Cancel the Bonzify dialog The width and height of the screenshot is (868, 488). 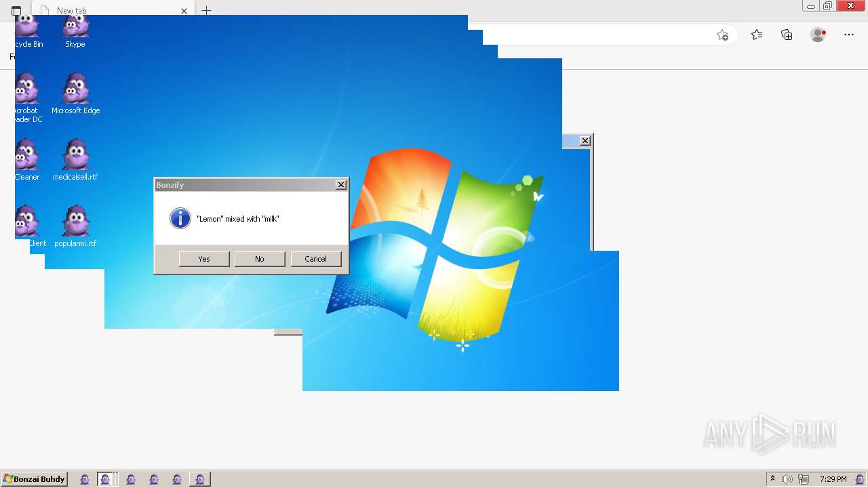click(316, 259)
